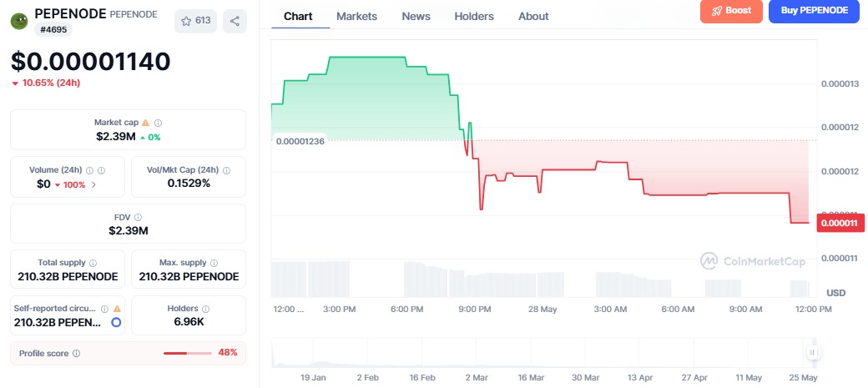
Task: Click the rocket icon in Boost button
Action: [716, 11]
